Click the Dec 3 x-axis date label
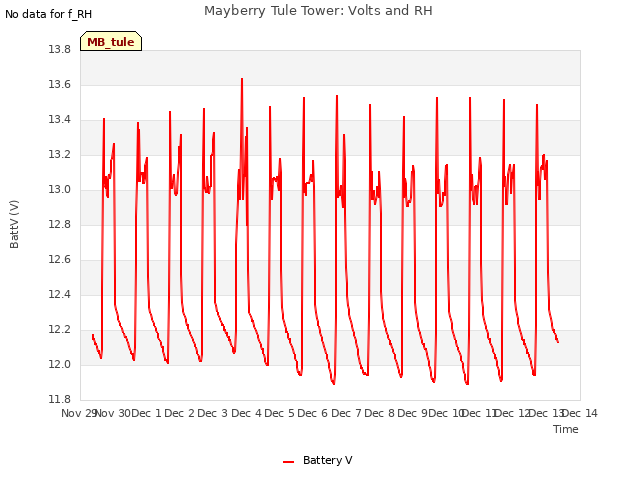 point(213,413)
